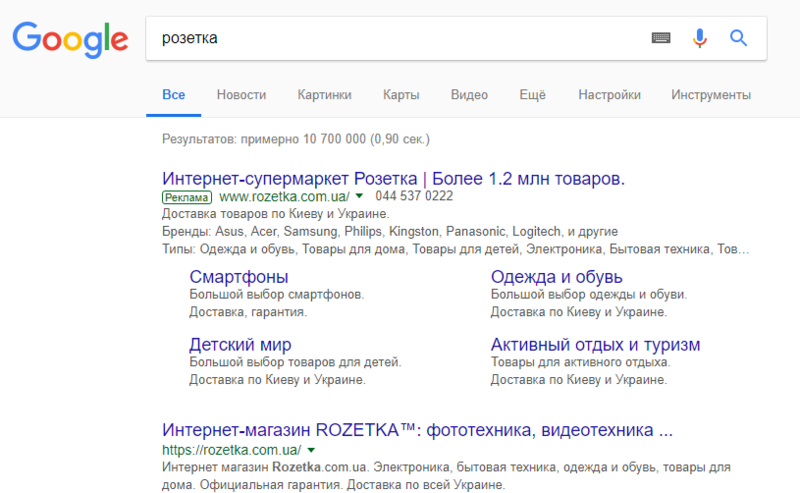Switch to the Картинки tab
The image size is (800, 493).
tap(324, 95)
